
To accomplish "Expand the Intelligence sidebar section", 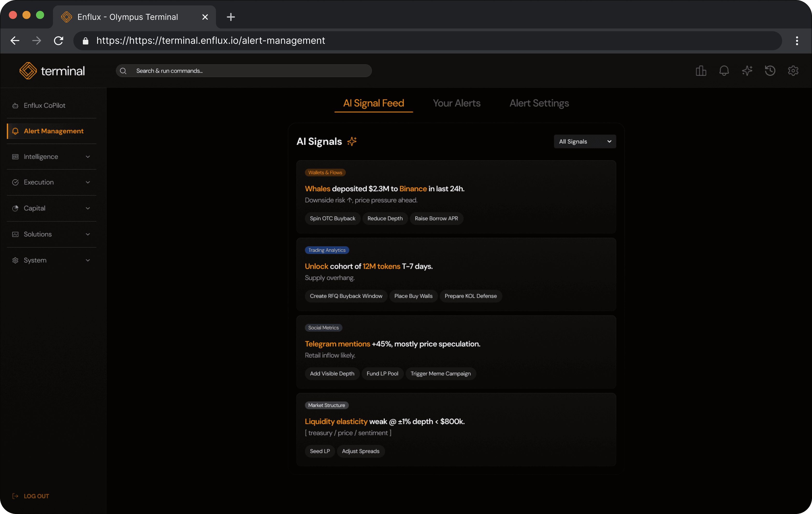I will [51, 157].
